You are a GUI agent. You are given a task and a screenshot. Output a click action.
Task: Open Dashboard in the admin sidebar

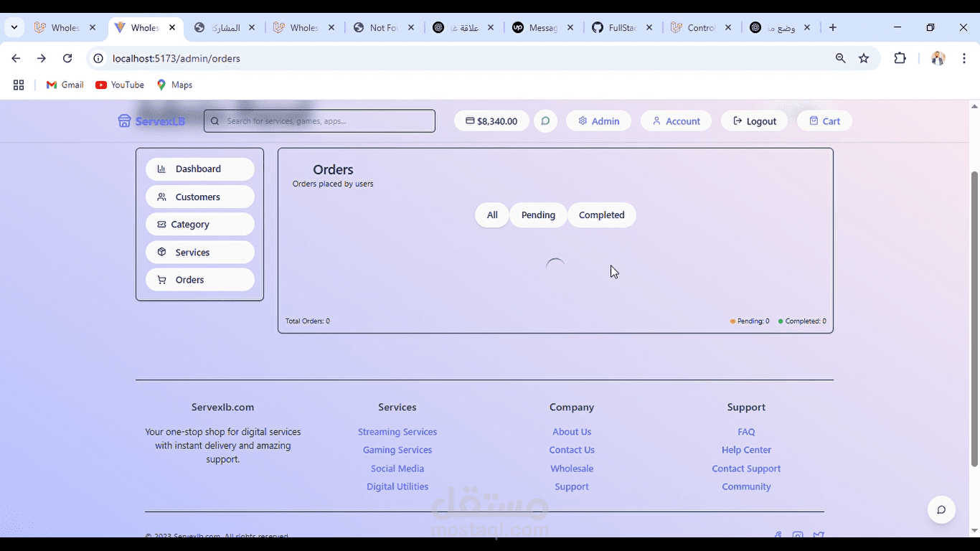pyautogui.click(x=200, y=169)
